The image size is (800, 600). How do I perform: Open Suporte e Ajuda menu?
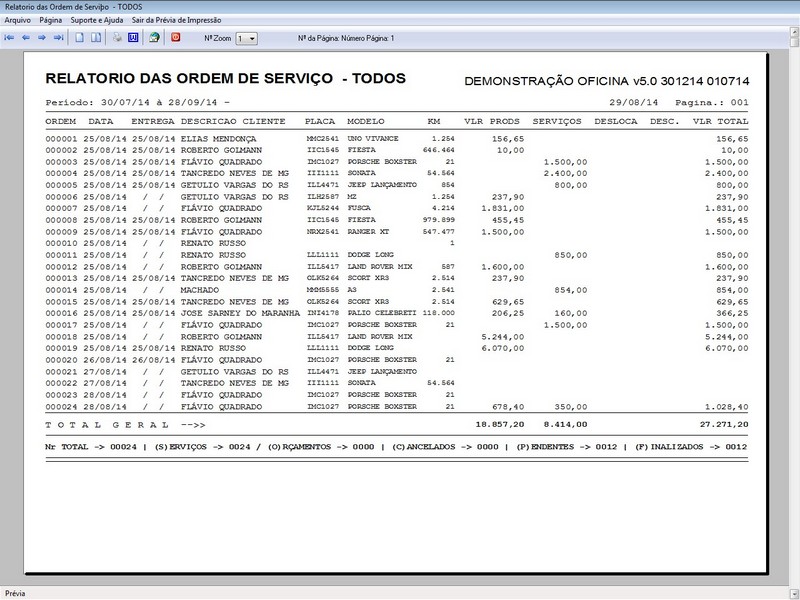(96, 20)
